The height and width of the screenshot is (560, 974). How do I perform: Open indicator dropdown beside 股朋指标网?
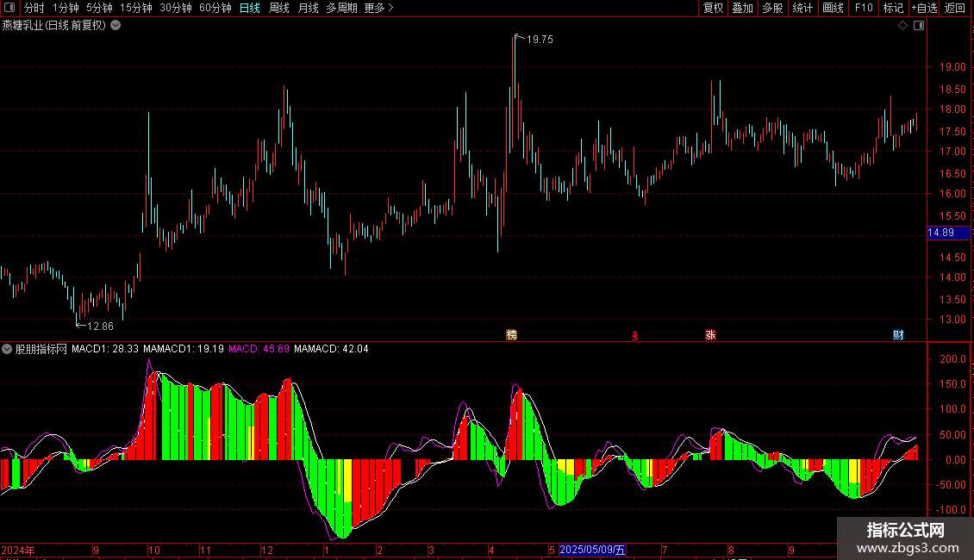click(x=7, y=349)
